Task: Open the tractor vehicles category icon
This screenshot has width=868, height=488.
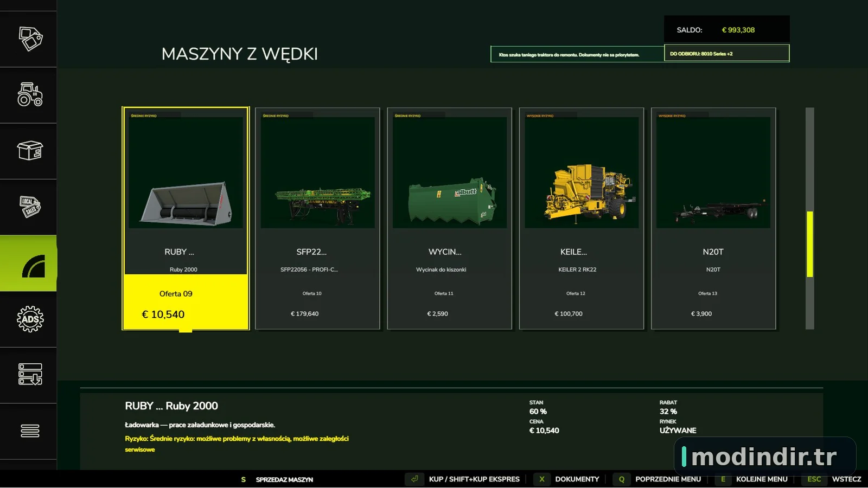Action: tap(30, 94)
